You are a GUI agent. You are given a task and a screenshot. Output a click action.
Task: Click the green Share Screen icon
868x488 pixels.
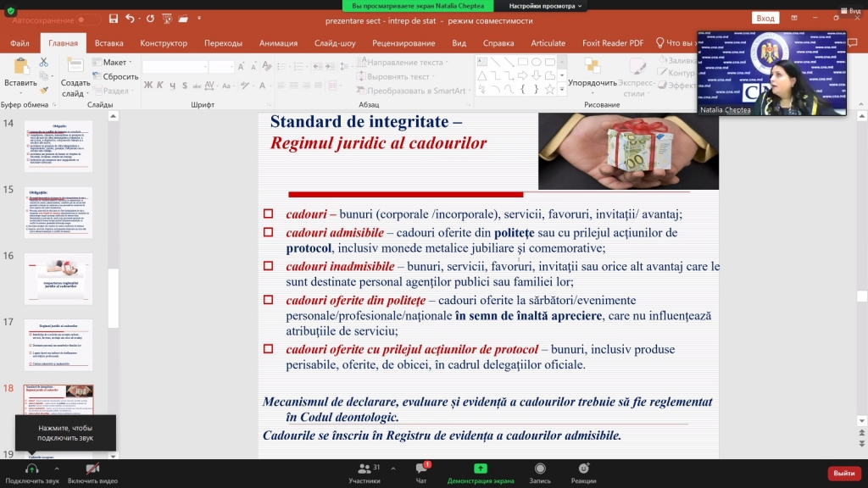click(x=481, y=469)
